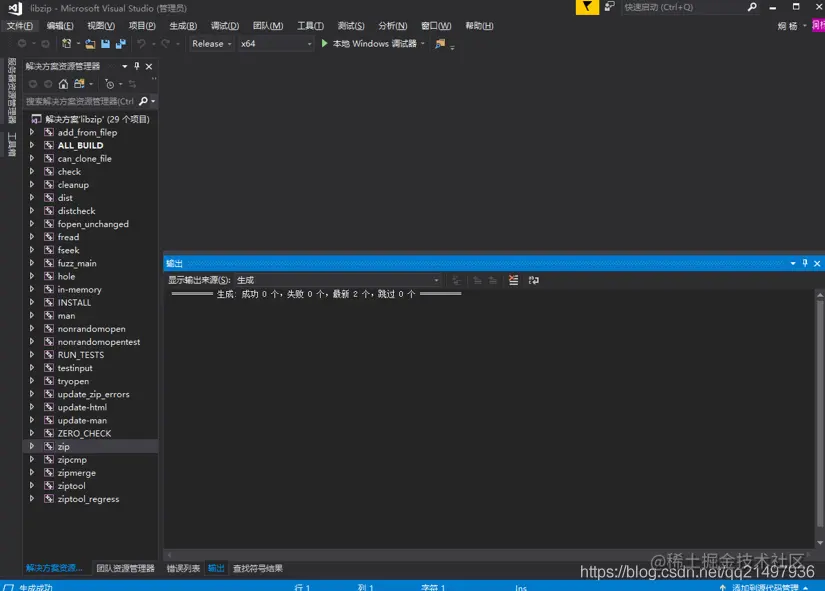Click the Output panel vertical scrollbar

click(820, 419)
